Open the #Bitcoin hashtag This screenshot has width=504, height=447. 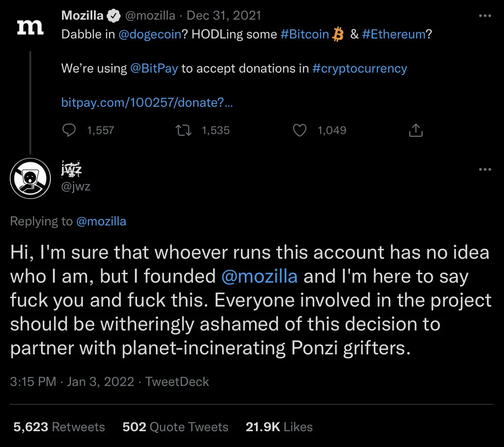click(x=304, y=34)
